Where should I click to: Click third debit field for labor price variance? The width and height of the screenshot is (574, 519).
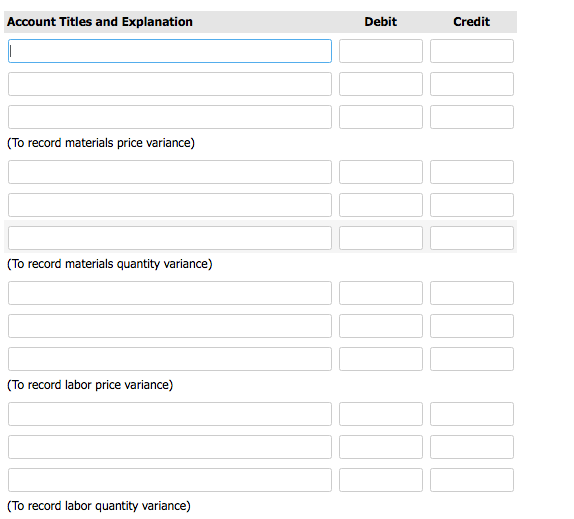coord(381,359)
